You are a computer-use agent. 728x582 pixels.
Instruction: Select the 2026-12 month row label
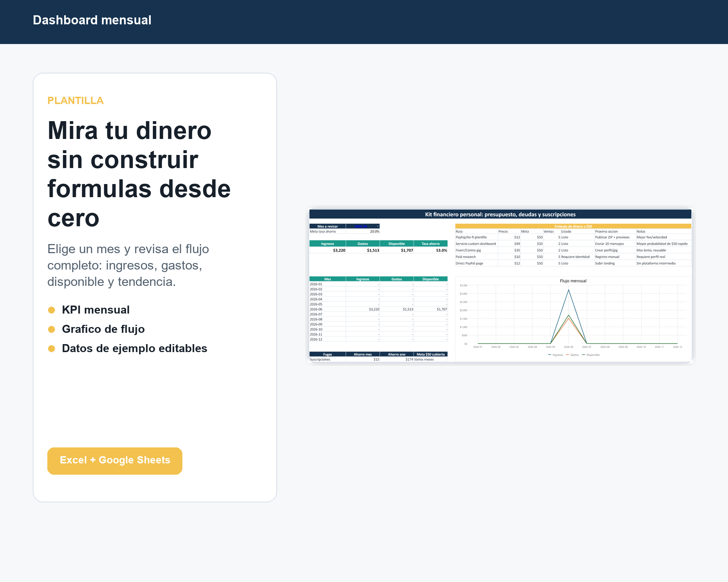(x=316, y=339)
